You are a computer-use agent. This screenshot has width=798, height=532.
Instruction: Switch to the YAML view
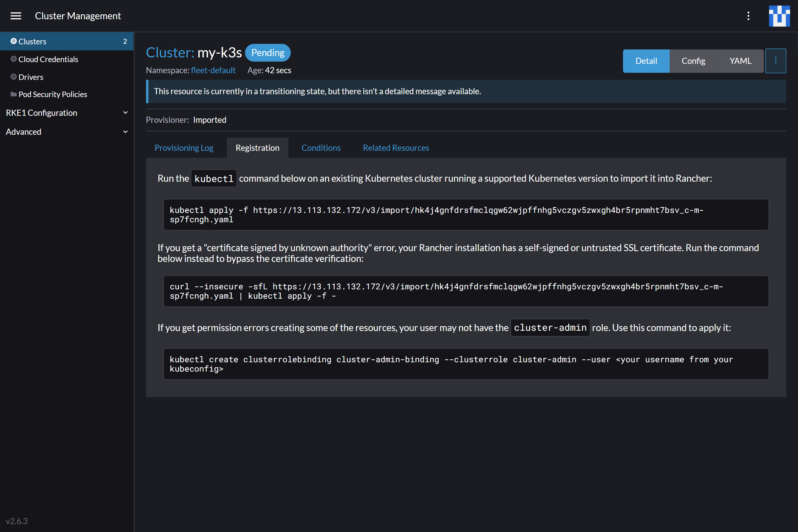[x=740, y=61]
